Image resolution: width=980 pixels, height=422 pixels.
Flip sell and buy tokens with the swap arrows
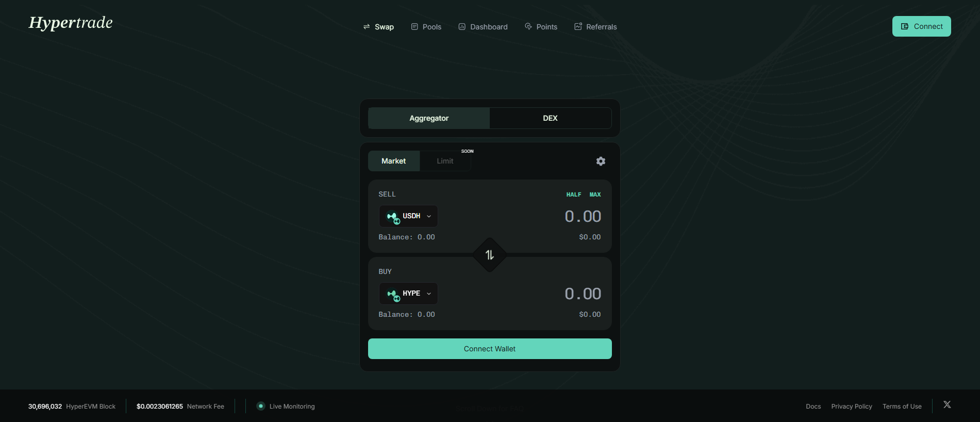click(x=490, y=255)
